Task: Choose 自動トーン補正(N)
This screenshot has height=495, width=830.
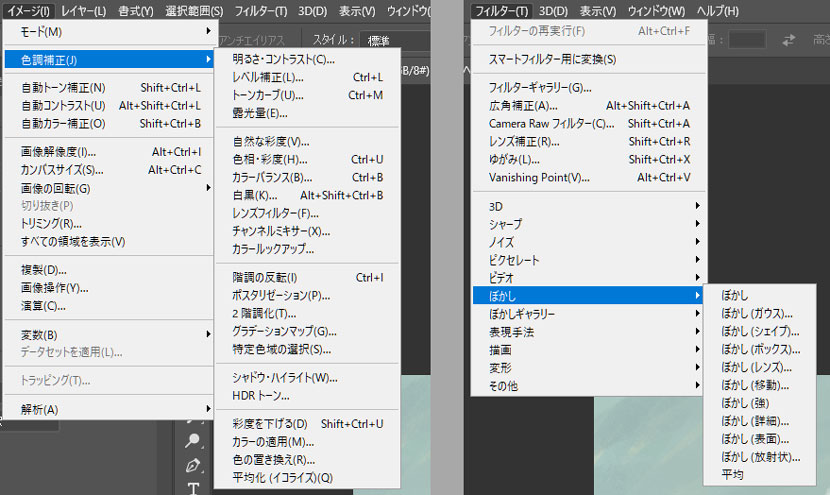Action: tap(109, 87)
